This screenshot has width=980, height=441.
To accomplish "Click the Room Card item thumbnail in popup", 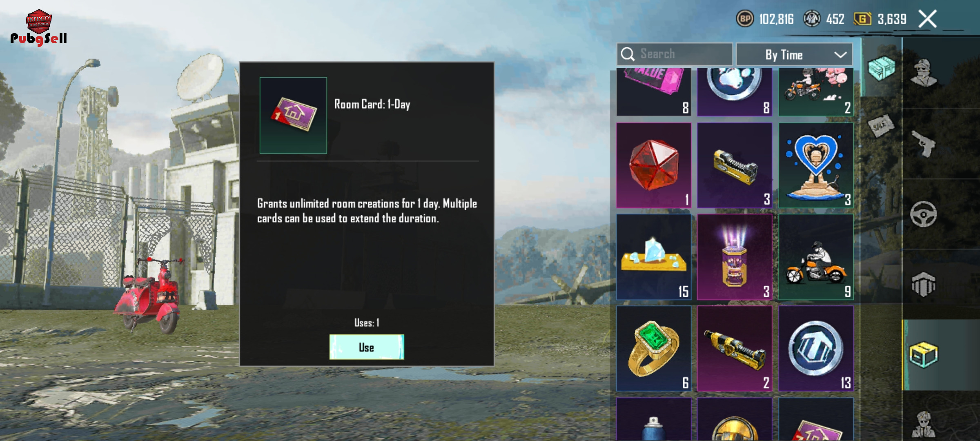I will [x=293, y=115].
